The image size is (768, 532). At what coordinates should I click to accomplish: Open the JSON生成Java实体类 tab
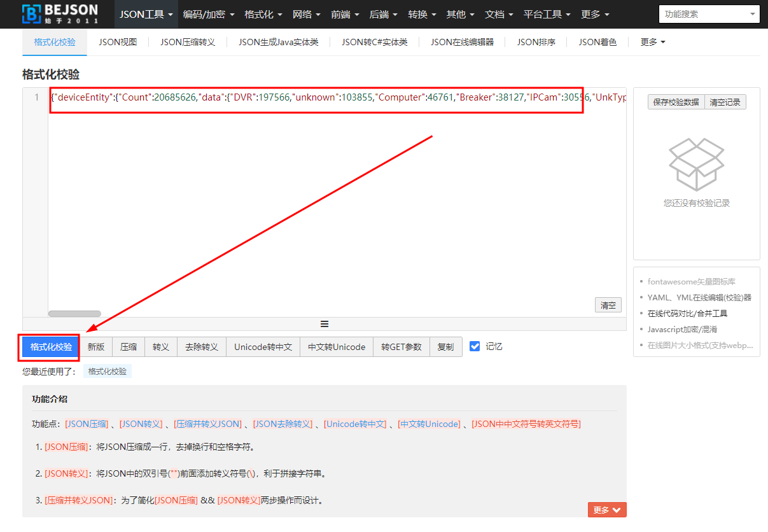click(279, 42)
